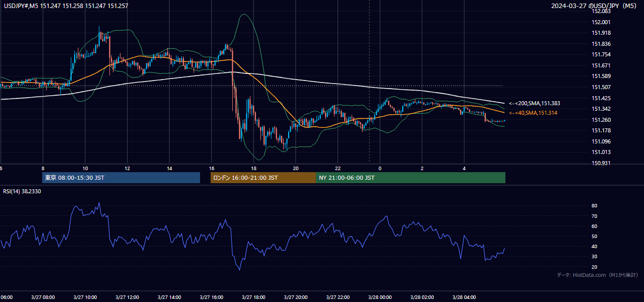Click hour 18 on price chart time axis

[254, 168]
